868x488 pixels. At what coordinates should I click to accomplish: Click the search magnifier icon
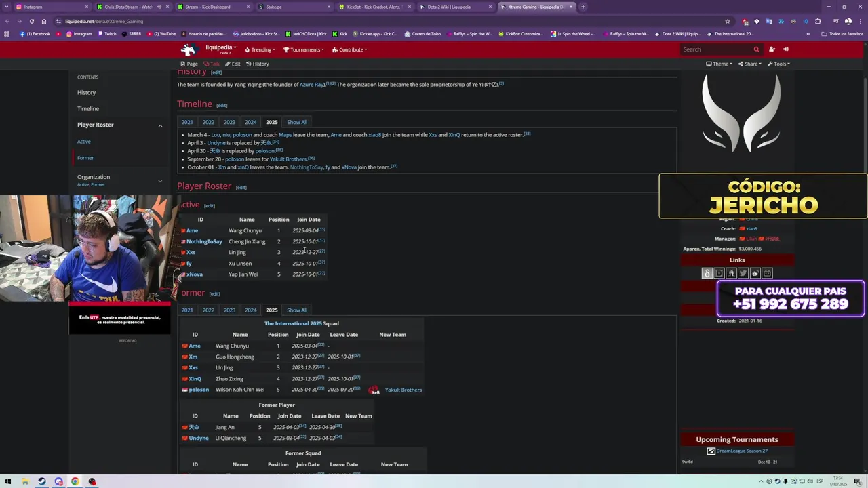756,49
